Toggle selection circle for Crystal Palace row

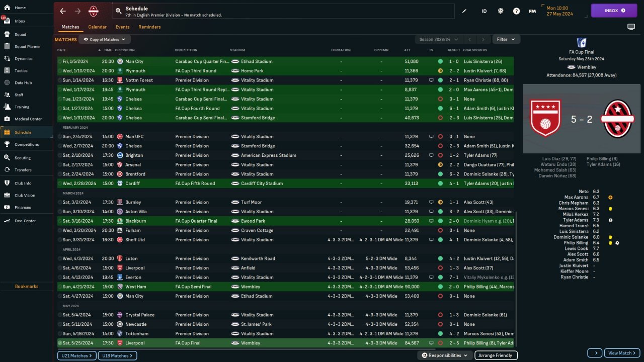click(x=60, y=315)
